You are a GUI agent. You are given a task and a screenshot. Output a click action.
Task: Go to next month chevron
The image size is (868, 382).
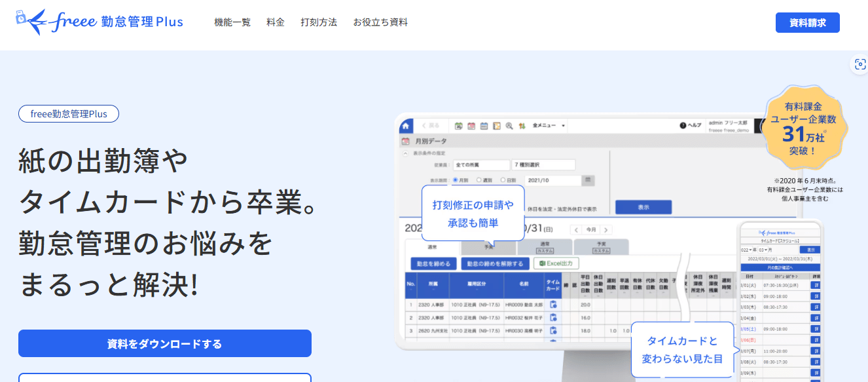(607, 230)
